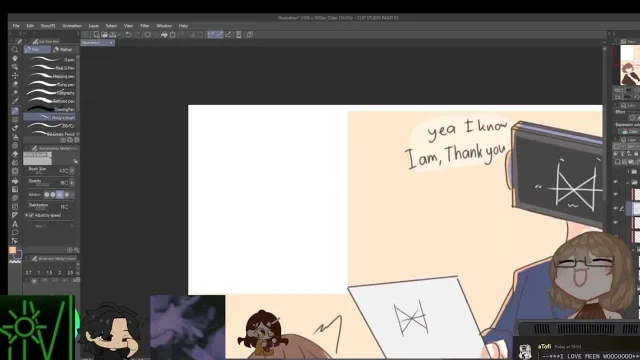The image size is (640, 360).
Task: Delete sub tool using trash icon
Action: click(77, 140)
